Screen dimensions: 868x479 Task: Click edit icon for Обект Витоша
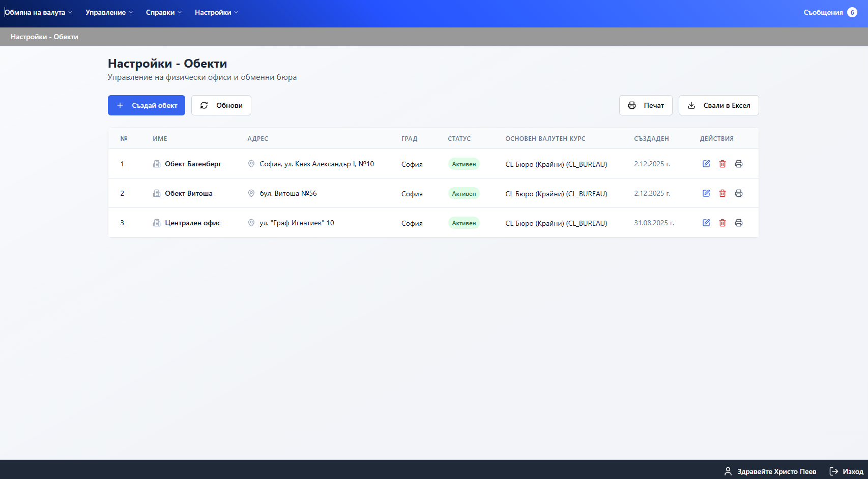706,193
